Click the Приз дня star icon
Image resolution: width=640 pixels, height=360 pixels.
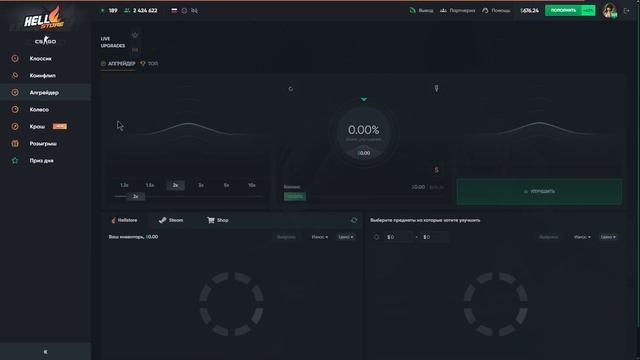coord(15,160)
